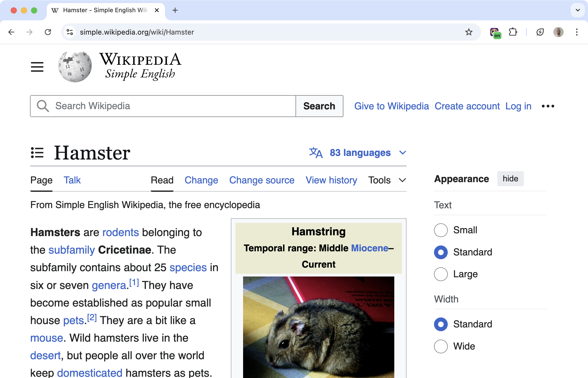Toggle the table of contents icon
Viewport: 588px width, 378px height.
(x=37, y=153)
